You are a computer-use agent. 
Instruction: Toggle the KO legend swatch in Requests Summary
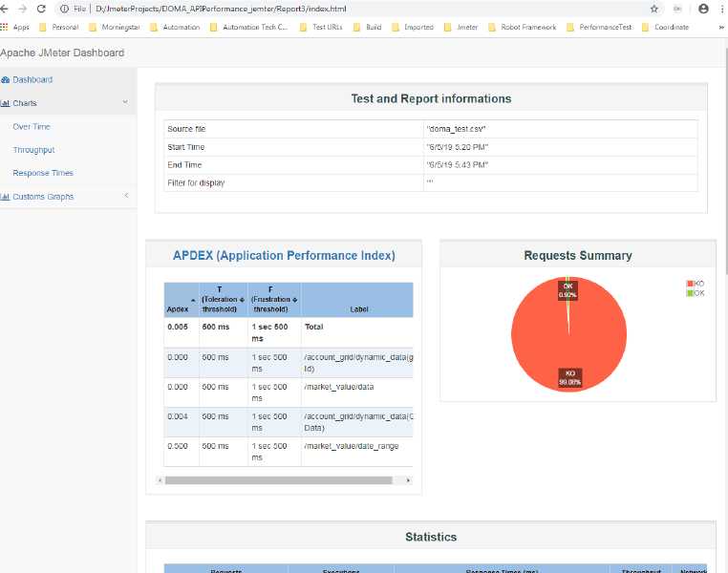tap(690, 284)
